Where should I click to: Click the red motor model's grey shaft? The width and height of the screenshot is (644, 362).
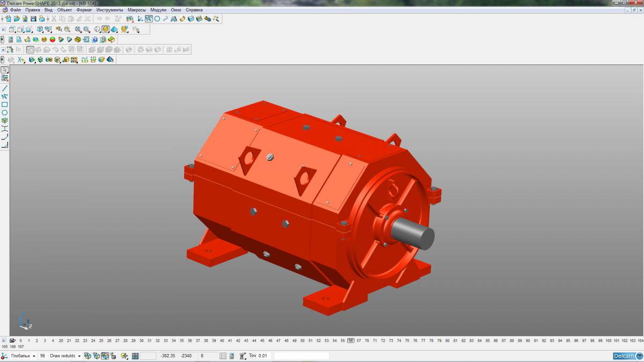pyautogui.click(x=412, y=234)
